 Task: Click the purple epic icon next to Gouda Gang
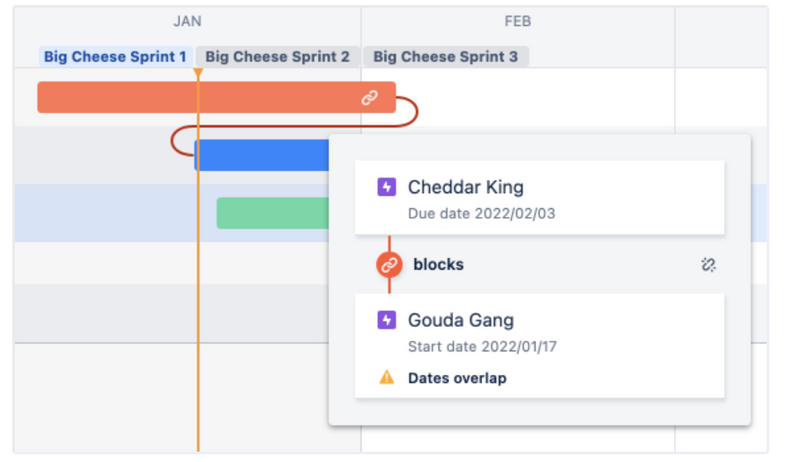point(387,321)
